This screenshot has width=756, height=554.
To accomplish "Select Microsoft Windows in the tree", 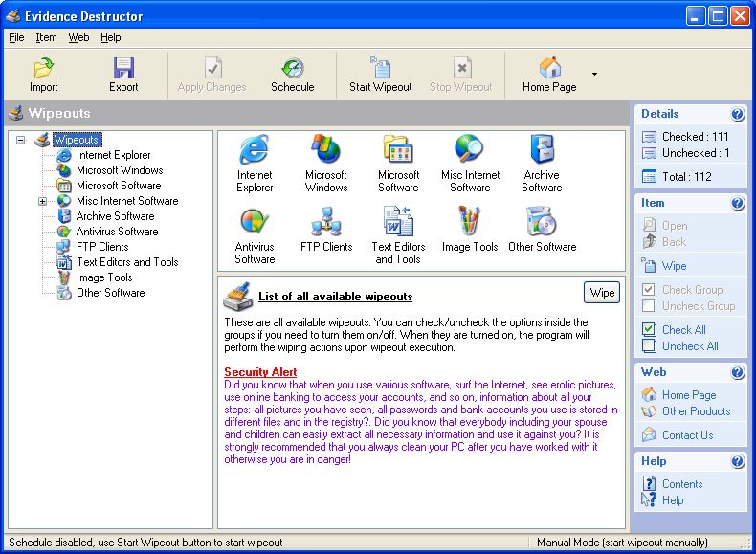I will 120,170.
